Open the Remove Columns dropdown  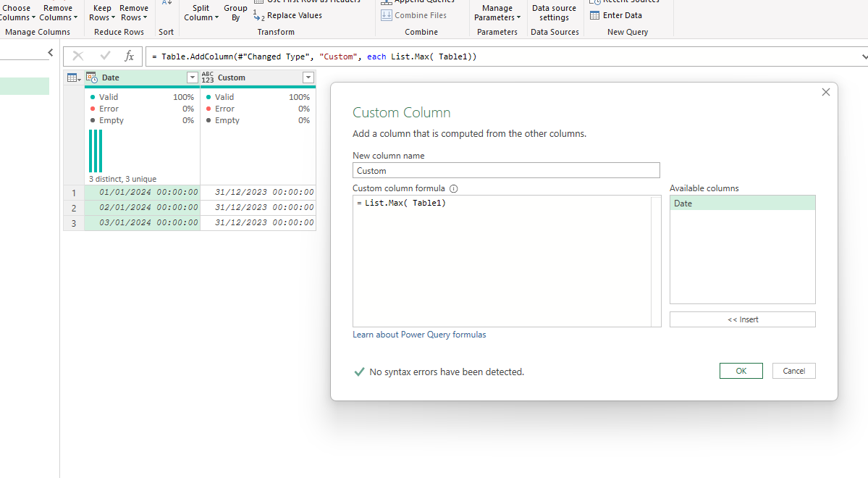coord(58,13)
